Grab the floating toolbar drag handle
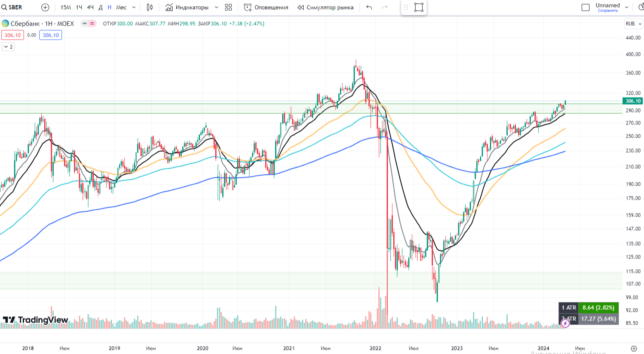644x354 pixels. coord(406,7)
